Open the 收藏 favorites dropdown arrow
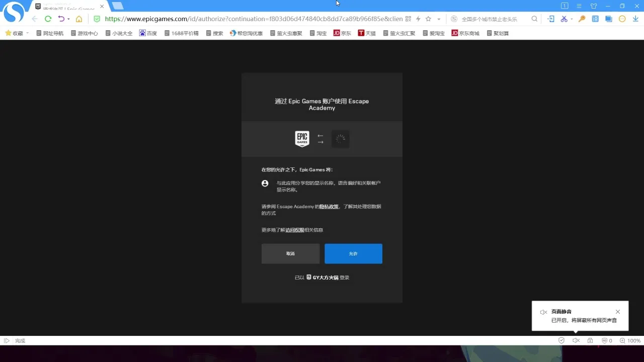 tap(28, 33)
